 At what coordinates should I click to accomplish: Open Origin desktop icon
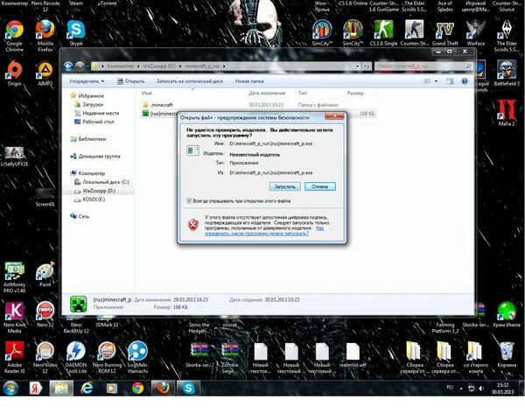[x=14, y=73]
